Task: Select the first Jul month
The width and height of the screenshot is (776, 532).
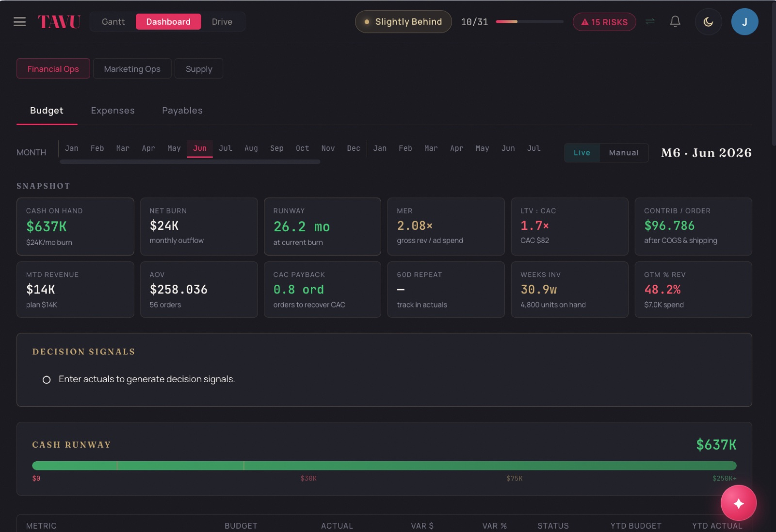Action: pos(226,148)
